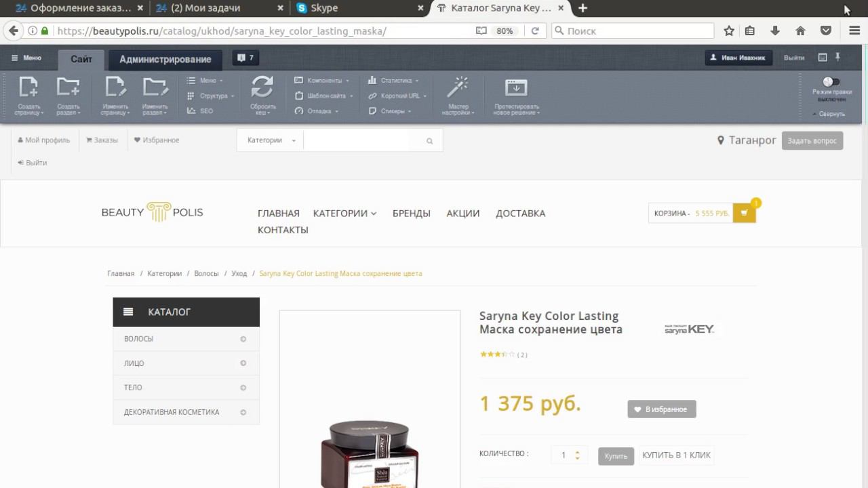This screenshot has width=868, height=488.
Task: Open a new browser tab
Action: pos(583,8)
